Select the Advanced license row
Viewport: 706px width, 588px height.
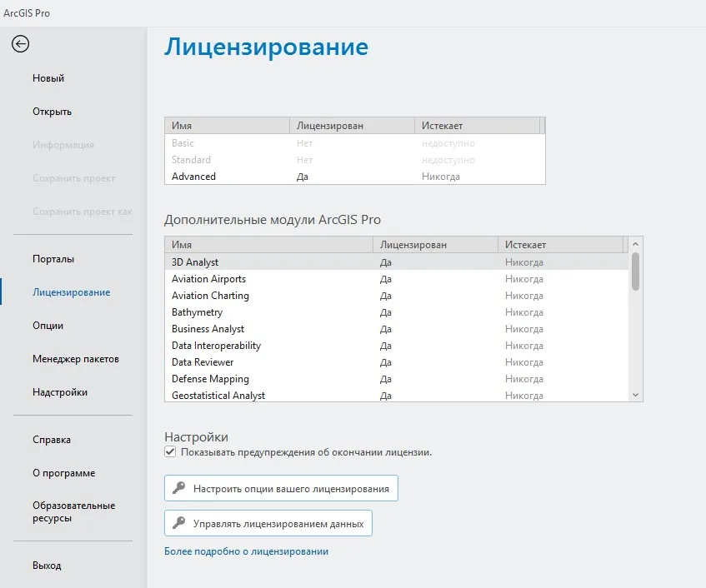[x=355, y=177]
